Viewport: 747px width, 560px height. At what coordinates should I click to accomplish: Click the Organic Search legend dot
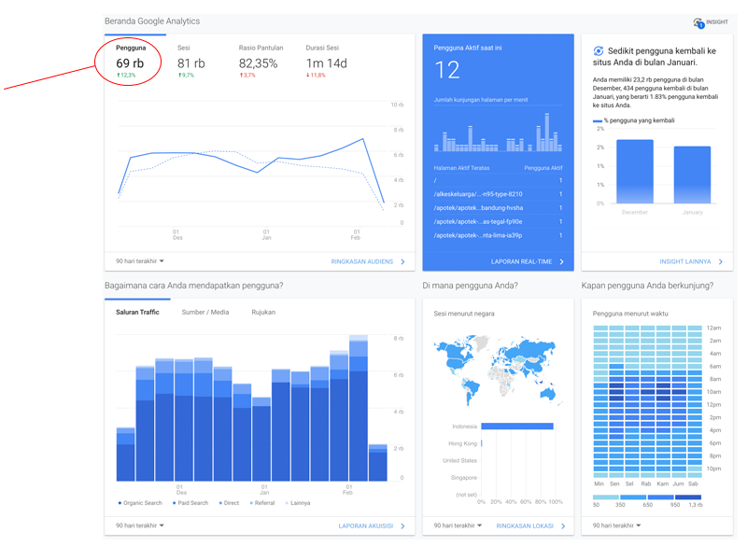(x=120, y=503)
